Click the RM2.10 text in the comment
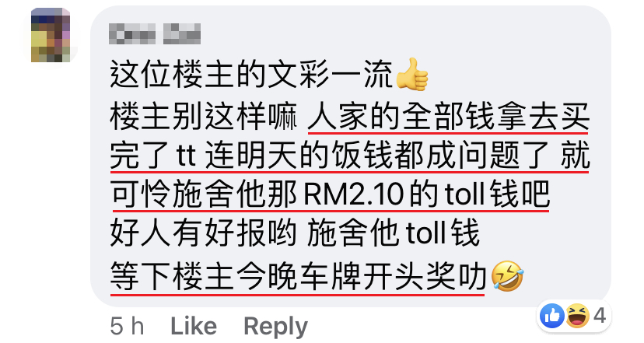 pos(354,194)
